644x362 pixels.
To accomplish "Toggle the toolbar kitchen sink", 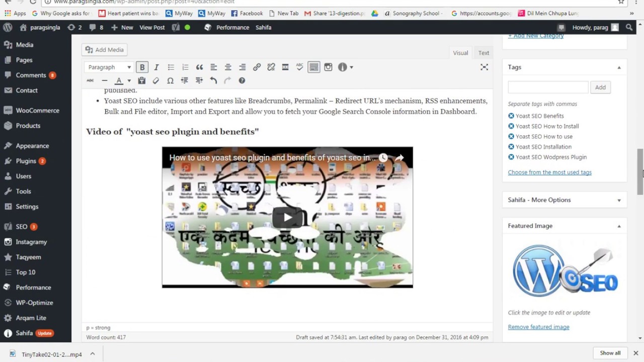I will [314, 67].
